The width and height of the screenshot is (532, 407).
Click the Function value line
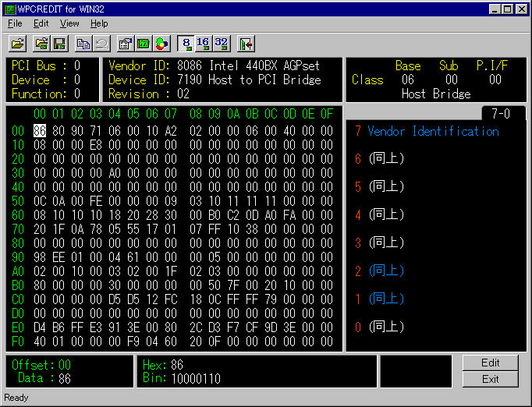[x=46, y=94]
